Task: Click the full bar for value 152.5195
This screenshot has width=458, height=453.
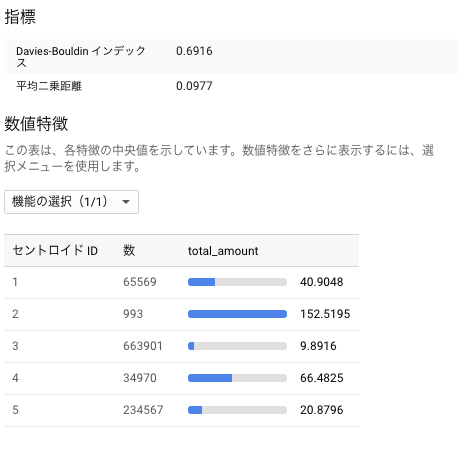Action: click(x=237, y=314)
